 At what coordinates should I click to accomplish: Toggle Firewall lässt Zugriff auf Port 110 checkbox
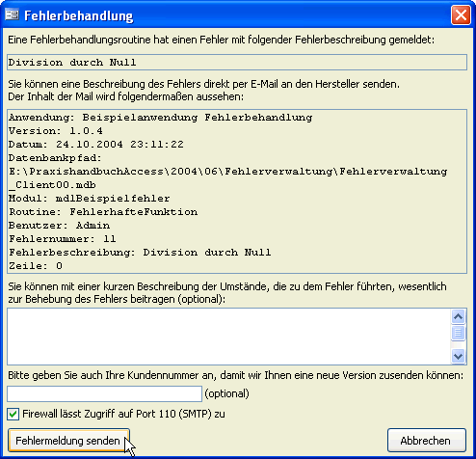point(13,414)
